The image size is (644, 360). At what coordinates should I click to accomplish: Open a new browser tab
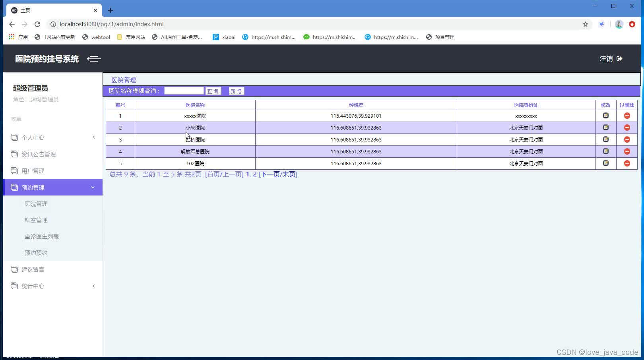click(x=111, y=10)
